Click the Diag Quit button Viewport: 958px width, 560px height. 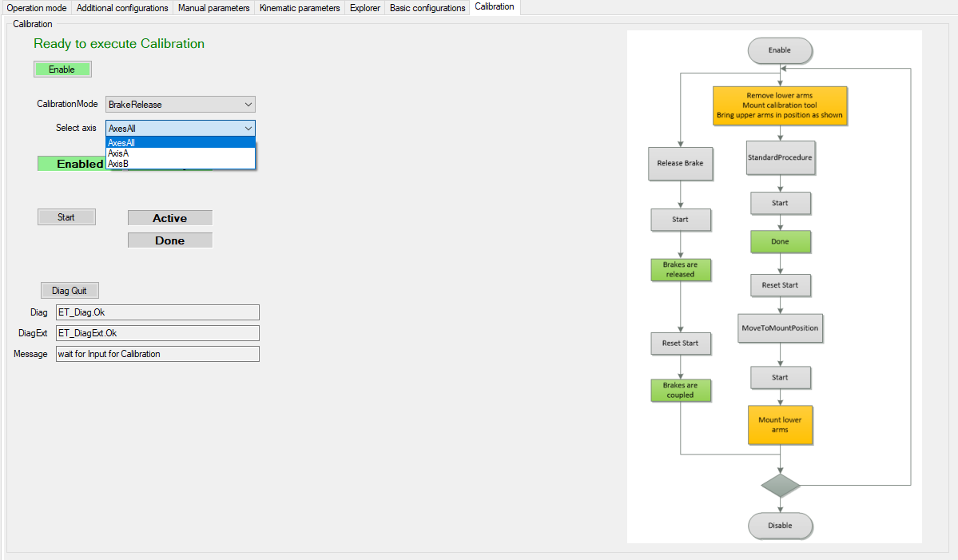click(70, 291)
